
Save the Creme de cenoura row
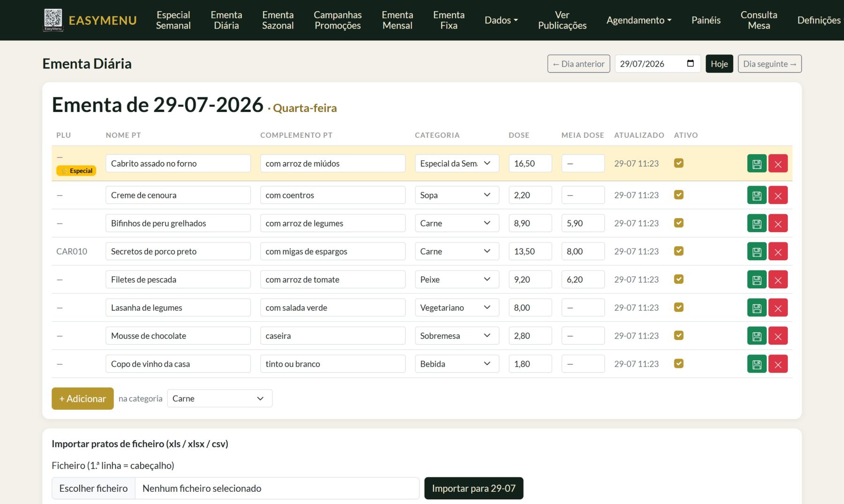coord(756,195)
